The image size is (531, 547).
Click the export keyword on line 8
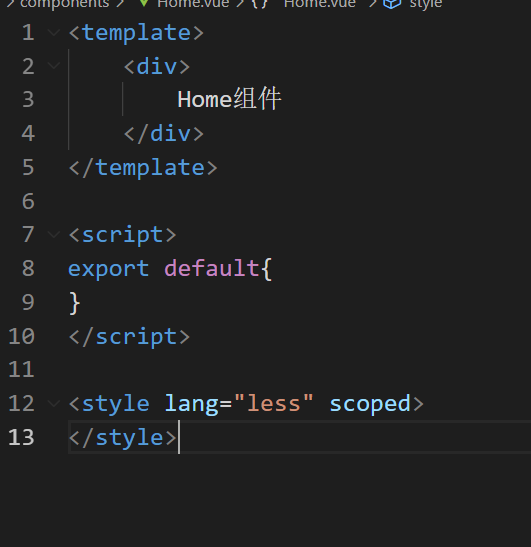(109, 269)
